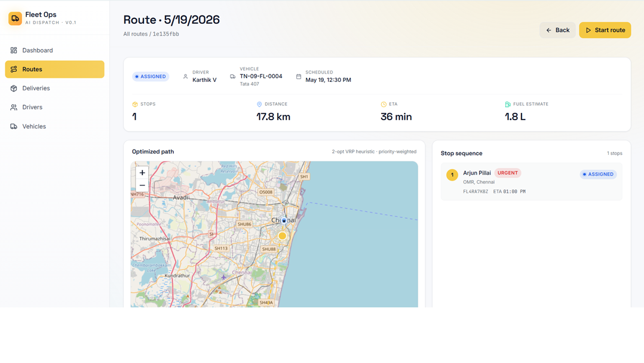This screenshot has width=644, height=363.
Task: Navigate to Vehicles page
Action: click(54, 126)
